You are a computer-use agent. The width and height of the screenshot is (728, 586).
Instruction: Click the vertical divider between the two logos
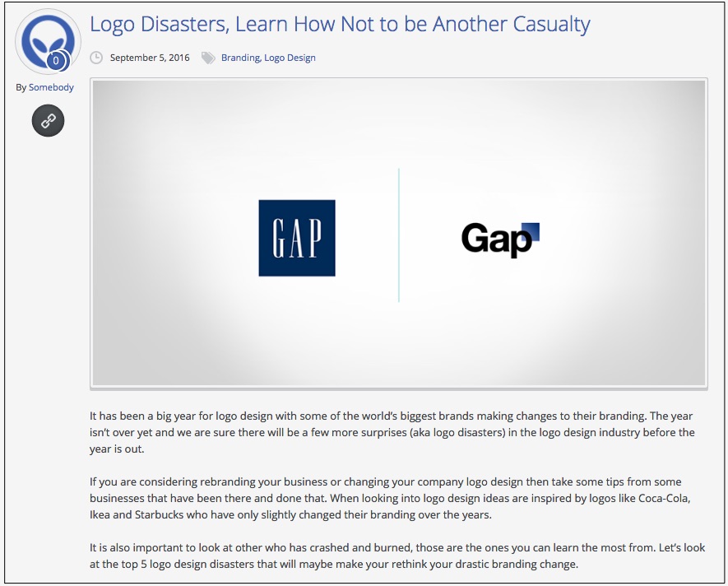(x=399, y=235)
